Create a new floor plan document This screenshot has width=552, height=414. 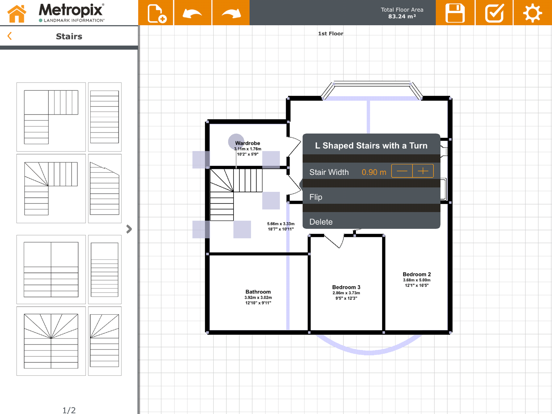click(156, 13)
